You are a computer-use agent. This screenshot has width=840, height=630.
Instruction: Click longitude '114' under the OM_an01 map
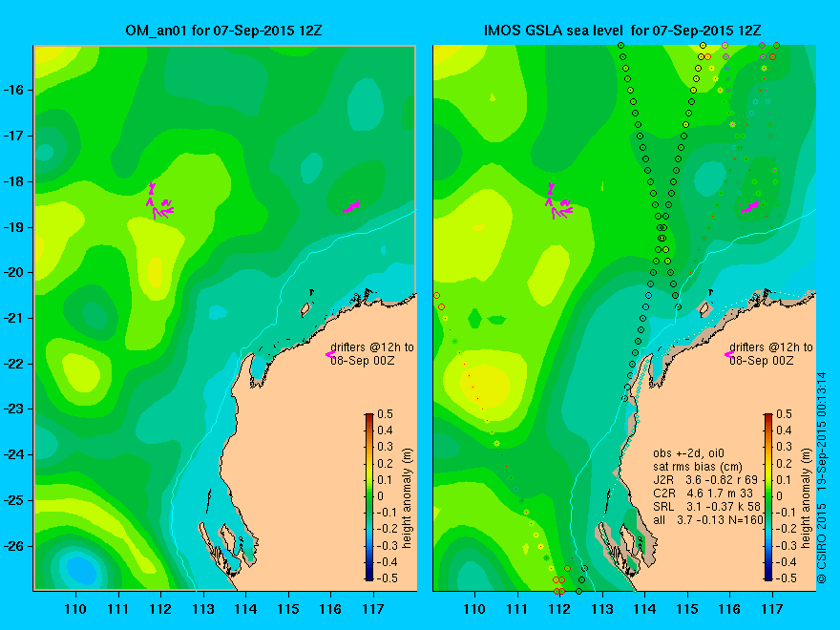245,609
